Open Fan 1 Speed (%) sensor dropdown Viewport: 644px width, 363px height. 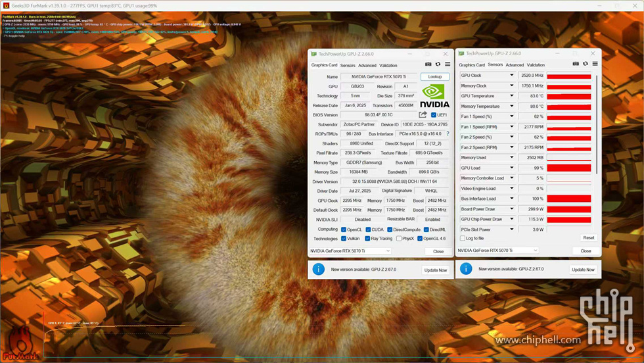[x=511, y=116]
